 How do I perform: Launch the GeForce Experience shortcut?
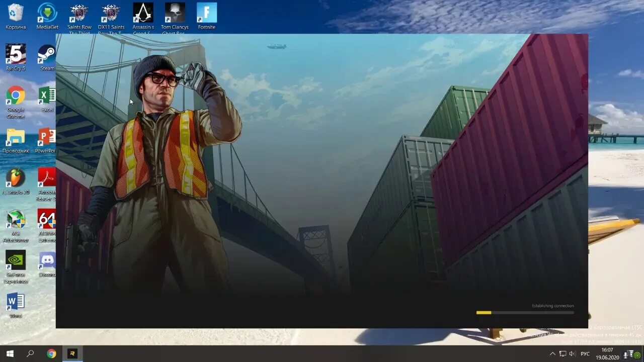16,267
